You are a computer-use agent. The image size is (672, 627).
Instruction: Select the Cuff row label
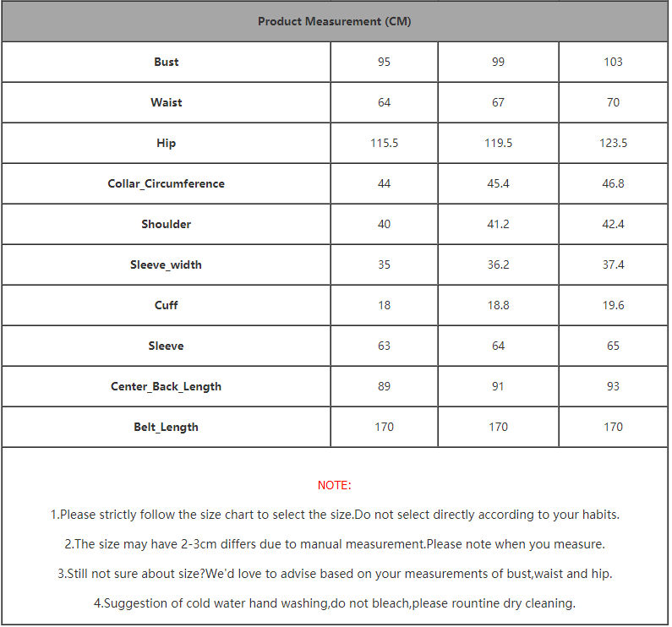click(167, 305)
